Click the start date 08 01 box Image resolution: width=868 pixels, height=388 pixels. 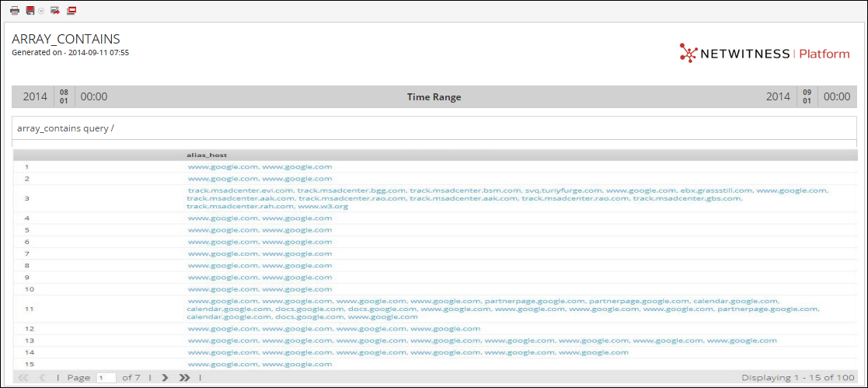64,96
